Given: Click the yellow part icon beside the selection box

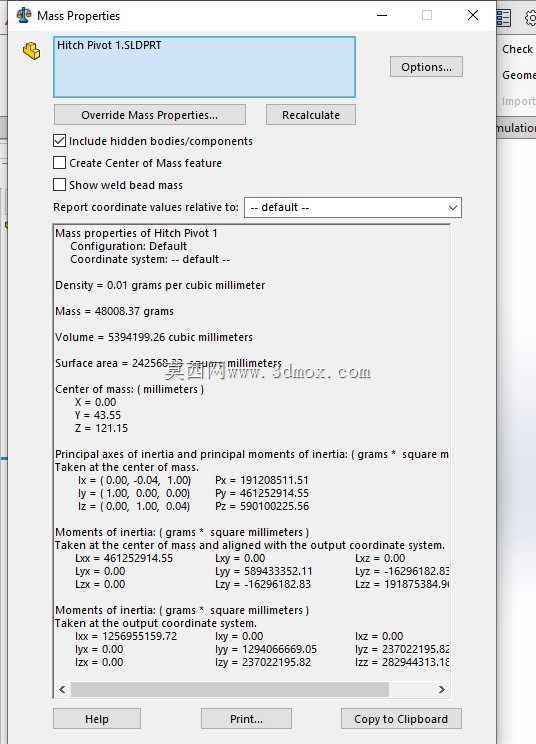Looking at the screenshot, I should [32, 51].
